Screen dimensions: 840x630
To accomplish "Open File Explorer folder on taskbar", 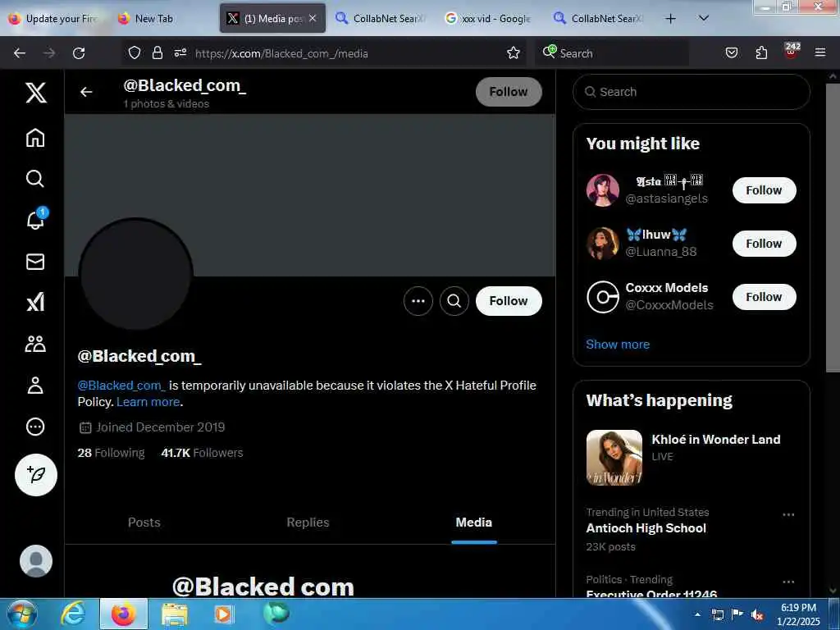I will point(175,614).
